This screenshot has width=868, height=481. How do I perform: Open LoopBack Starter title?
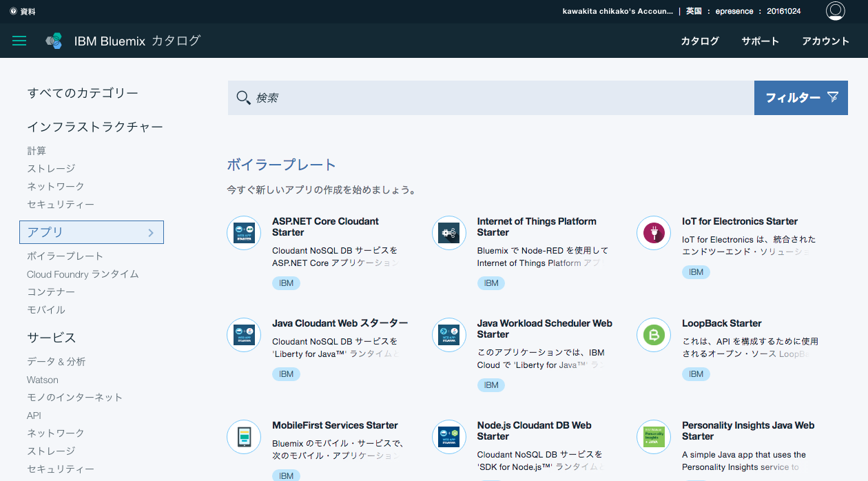tap(721, 323)
